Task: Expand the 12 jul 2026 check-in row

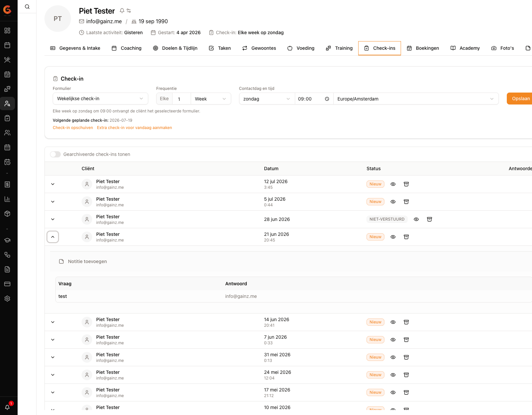Action: (x=53, y=184)
